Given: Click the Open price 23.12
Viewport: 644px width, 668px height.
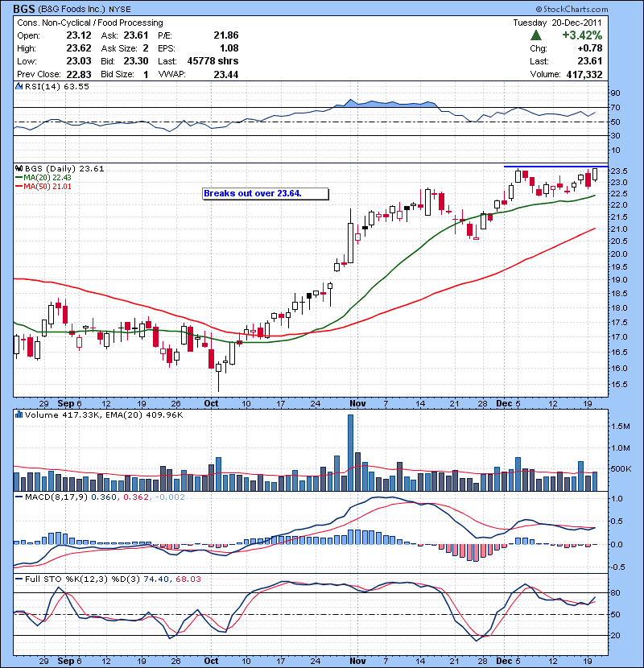Looking at the screenshot, I should coord(79,35).
